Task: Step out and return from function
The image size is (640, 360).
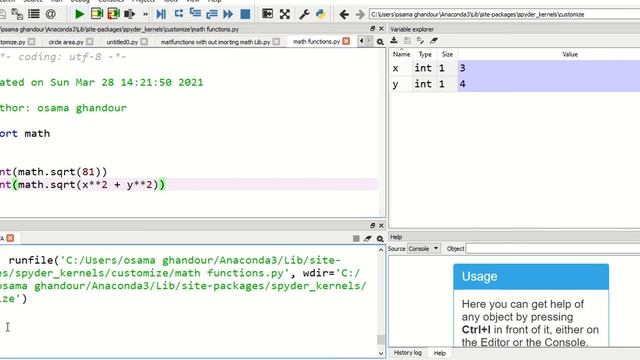Action: coord(212,14)
